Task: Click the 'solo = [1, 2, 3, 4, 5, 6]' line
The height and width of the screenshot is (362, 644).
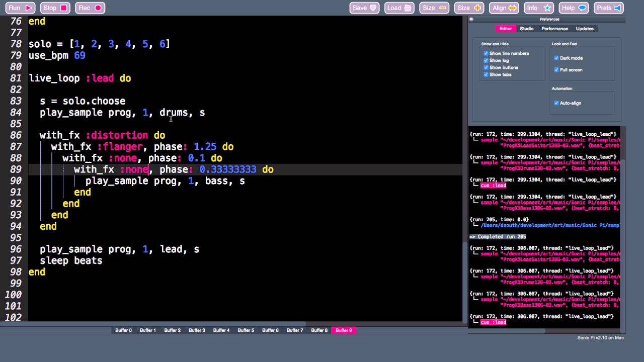Action: 99,44
